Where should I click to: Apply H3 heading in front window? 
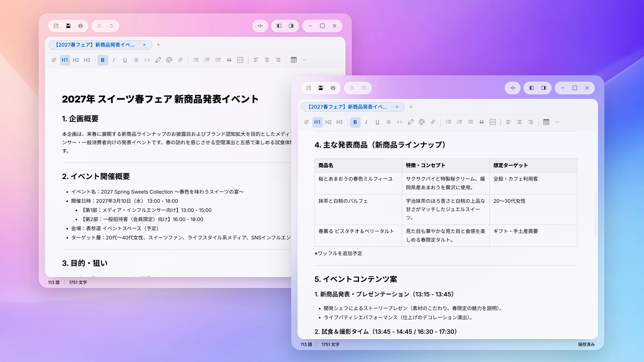click(x=339, y=122)
